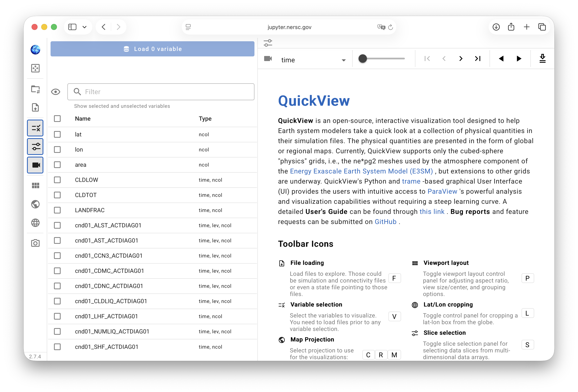Click the Load 0 variable button
This screenshot has height=392, width=578.
click(153, 49)
